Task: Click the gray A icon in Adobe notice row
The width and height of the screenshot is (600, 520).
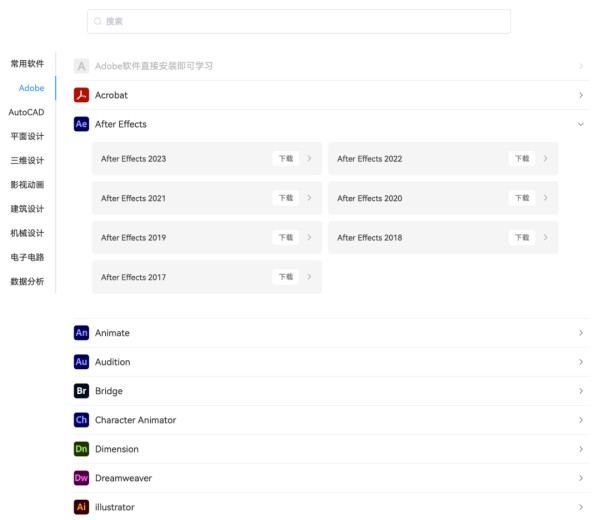Action: click(x=81, y=66)
